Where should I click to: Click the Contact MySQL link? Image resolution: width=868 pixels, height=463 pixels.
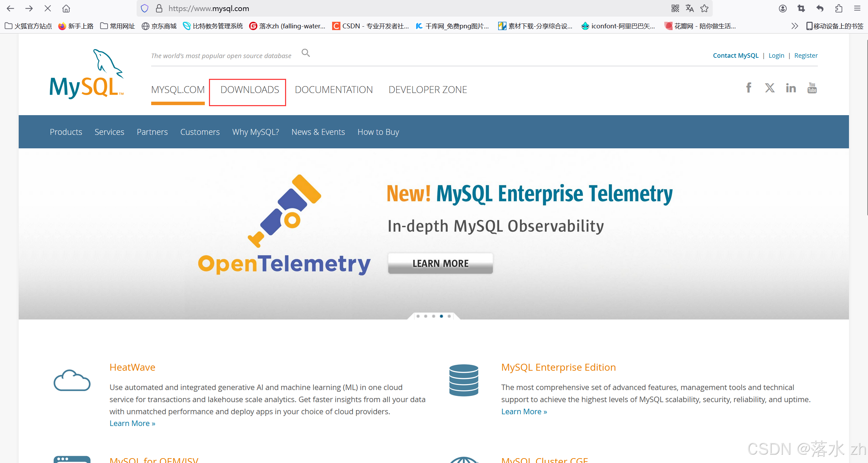pos(735,55)
